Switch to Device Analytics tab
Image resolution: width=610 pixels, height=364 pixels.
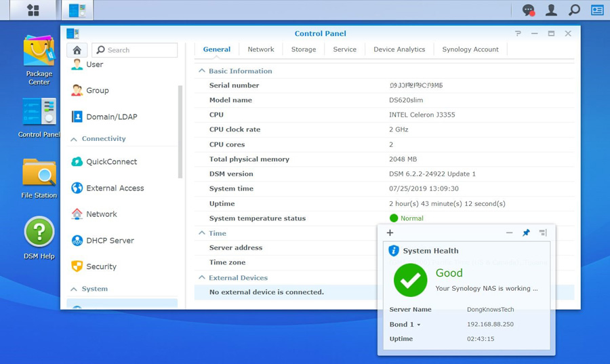click(x=399, y=49)
